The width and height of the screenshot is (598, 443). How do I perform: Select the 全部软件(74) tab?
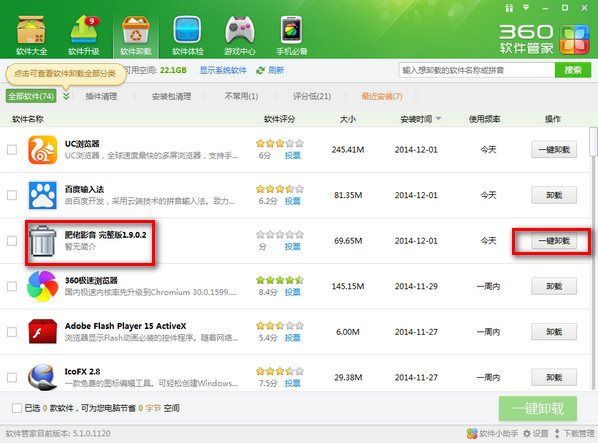click(31, 96)
